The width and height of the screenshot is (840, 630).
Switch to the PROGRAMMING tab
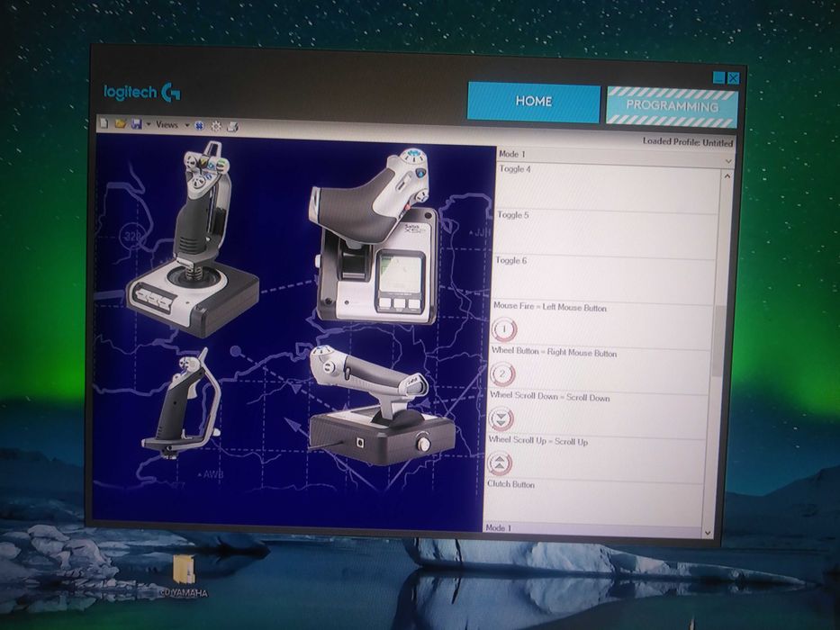(x=673, y=106)
